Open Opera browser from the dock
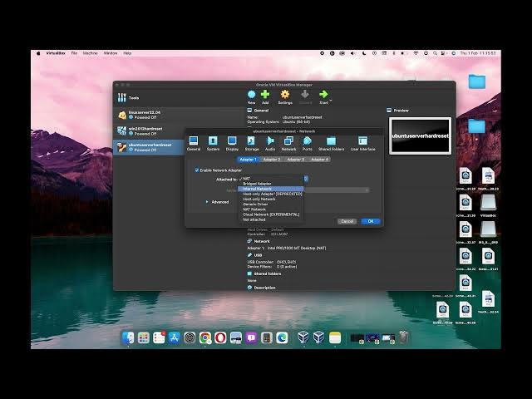Viewport: 532px width, 399px height. 220,337
